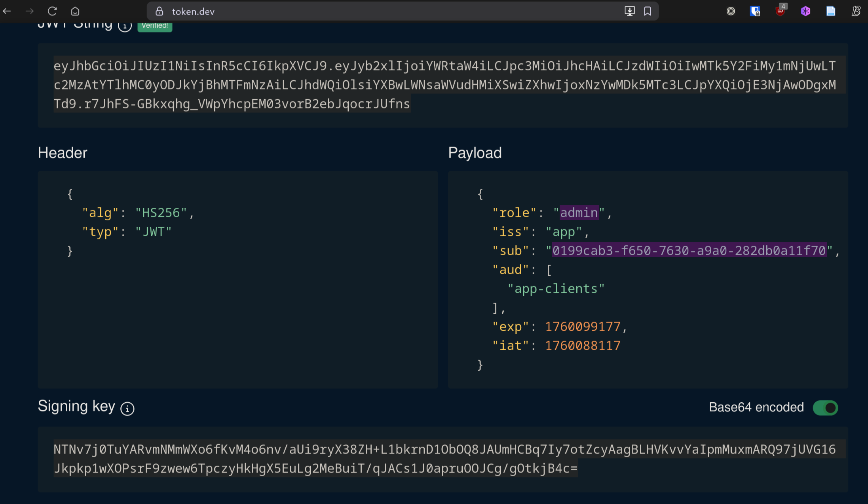Screen dimensions: 868x504
Task: Click the purple hexagon extension icon
Action: point(805,11)
